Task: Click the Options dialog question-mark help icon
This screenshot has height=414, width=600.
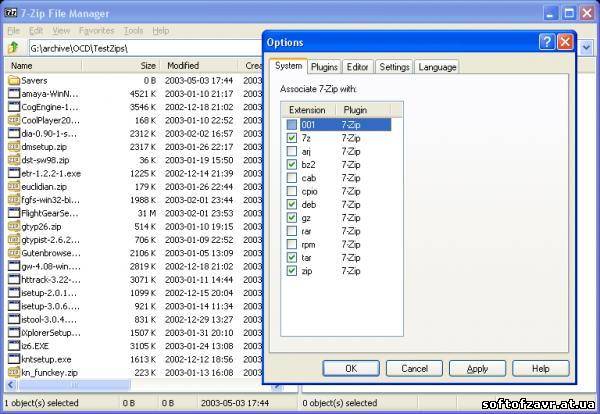Action: [547, 42]
